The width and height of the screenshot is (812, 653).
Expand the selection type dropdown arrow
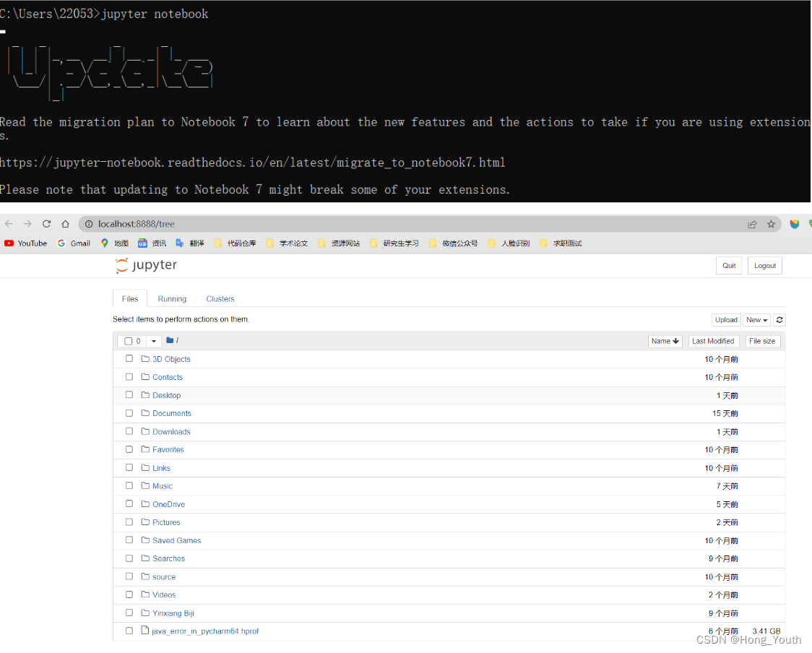pyautogui.click(x=154, y=341)
